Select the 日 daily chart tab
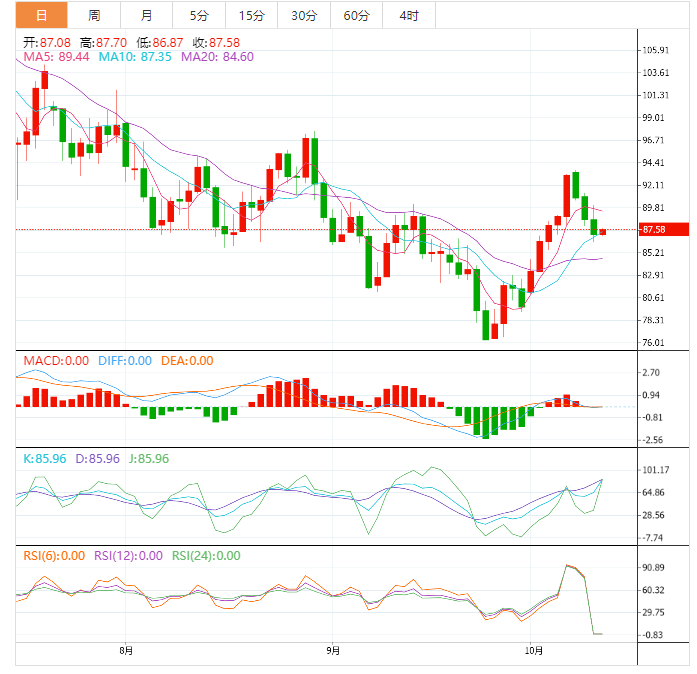The height and width of the screenshot is (674, 697). pos(41,16)
